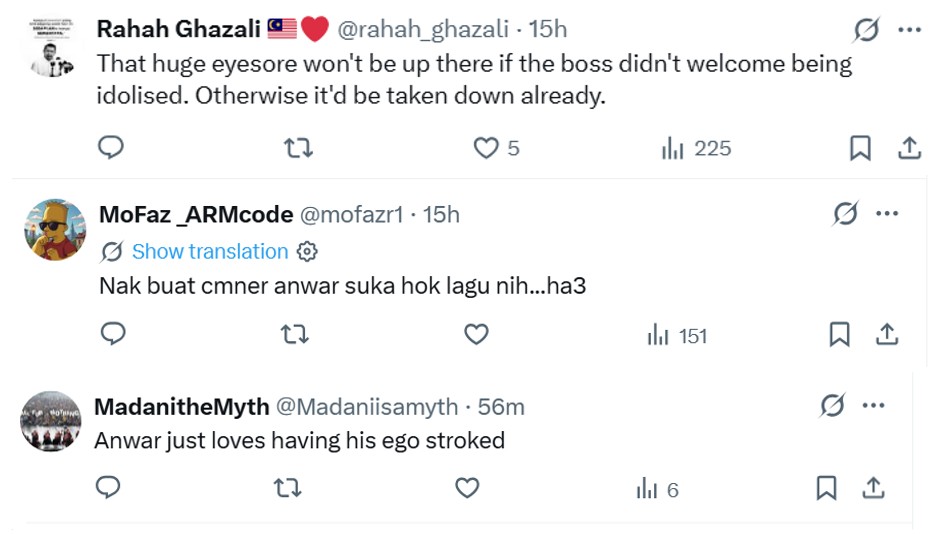Share MadanitheMyth's tweet

point(873,488)
